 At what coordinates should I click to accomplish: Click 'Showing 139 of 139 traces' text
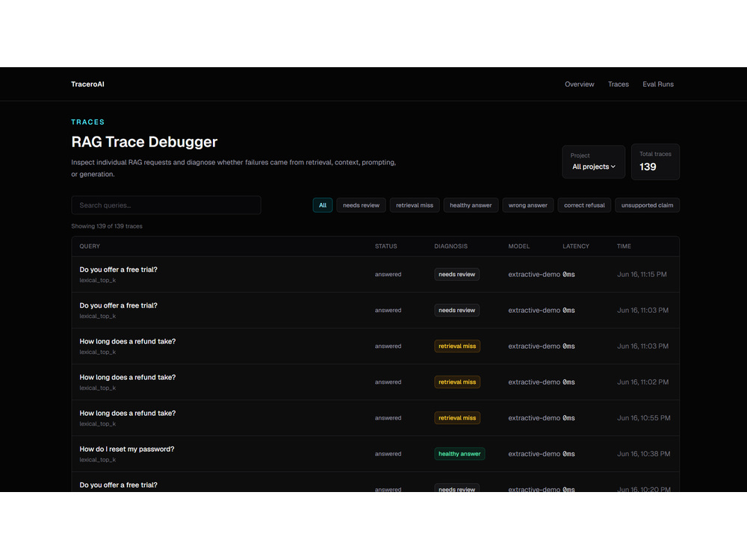coord(107,226)
